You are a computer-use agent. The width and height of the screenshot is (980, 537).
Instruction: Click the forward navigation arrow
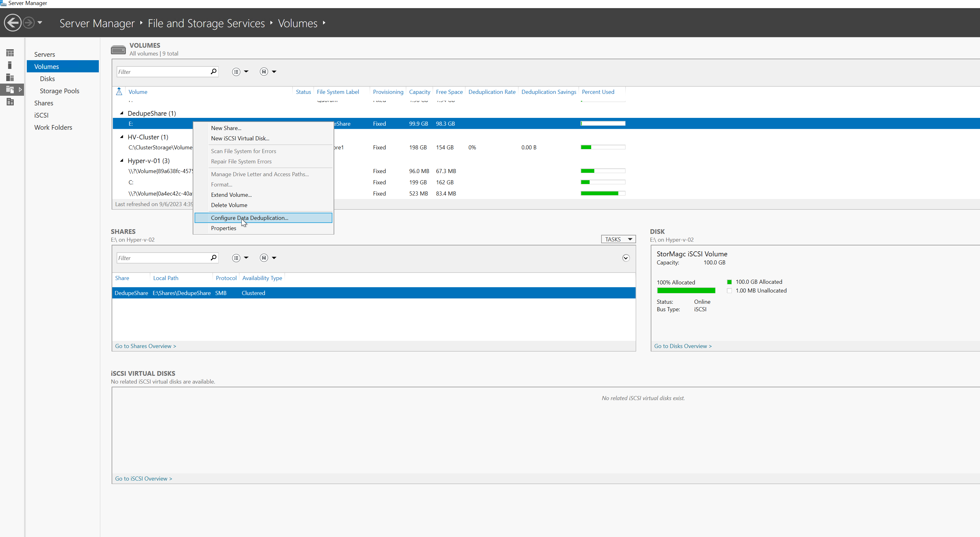(29, 23)
